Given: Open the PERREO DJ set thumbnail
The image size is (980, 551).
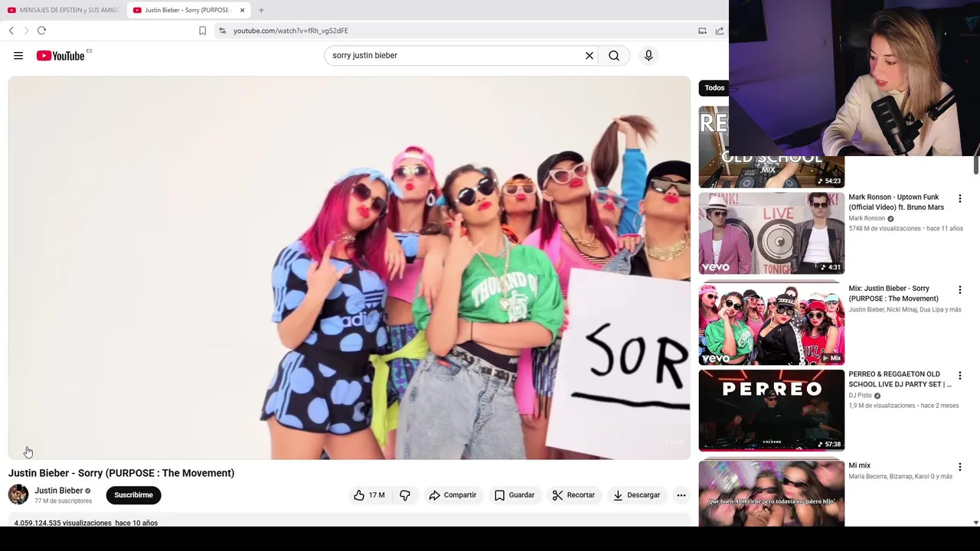Looking at the screenshot, I should click(x=771, y=409).
